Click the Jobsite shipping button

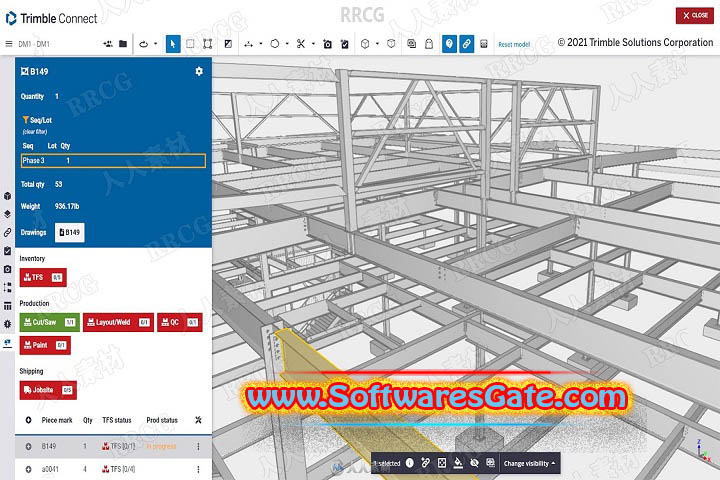point(48,390)
